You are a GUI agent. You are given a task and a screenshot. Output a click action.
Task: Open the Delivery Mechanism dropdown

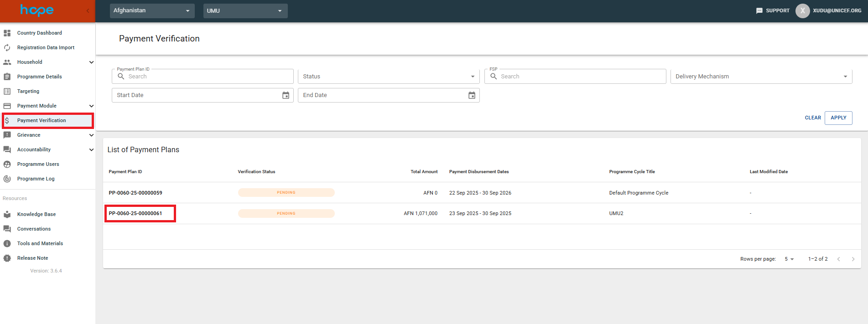(761, 77)
